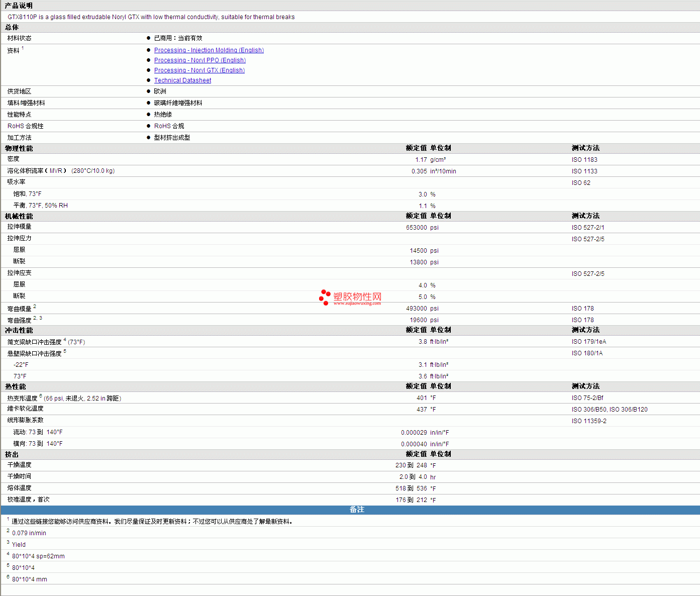Click the yield stress value 14500
Viewport: 700px width, 596px height.
tap(418, 251)
